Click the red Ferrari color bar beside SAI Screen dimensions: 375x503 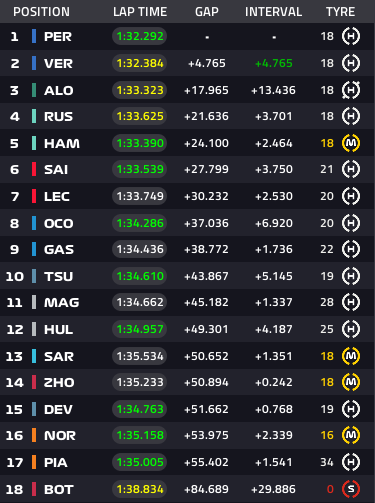34,169
